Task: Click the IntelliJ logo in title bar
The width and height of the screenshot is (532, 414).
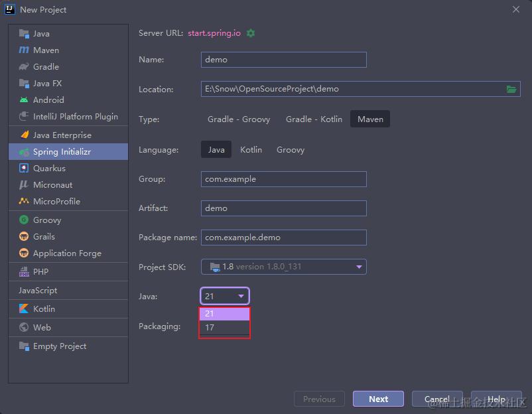Action: click(x=9, y=9)
